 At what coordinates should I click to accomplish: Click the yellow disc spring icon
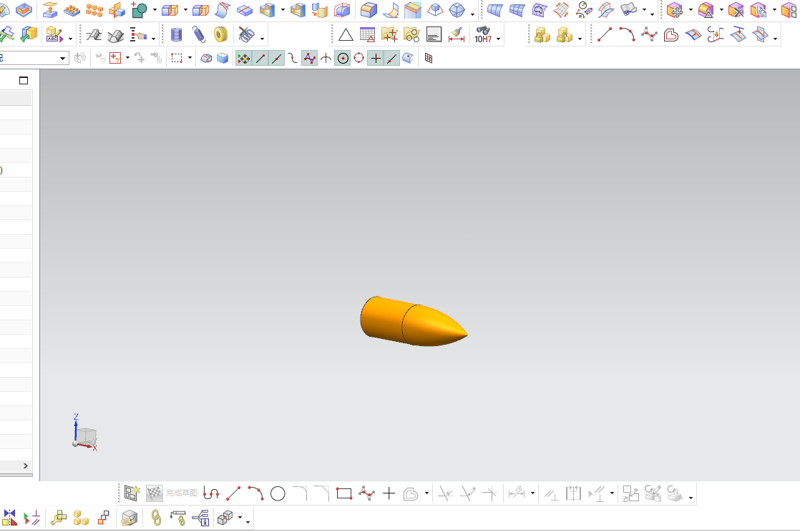click(x=220, y=35)
